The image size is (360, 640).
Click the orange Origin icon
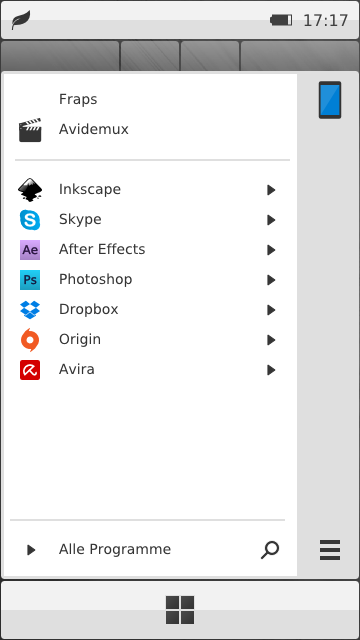pyautogui.click(x=30, y=340)
